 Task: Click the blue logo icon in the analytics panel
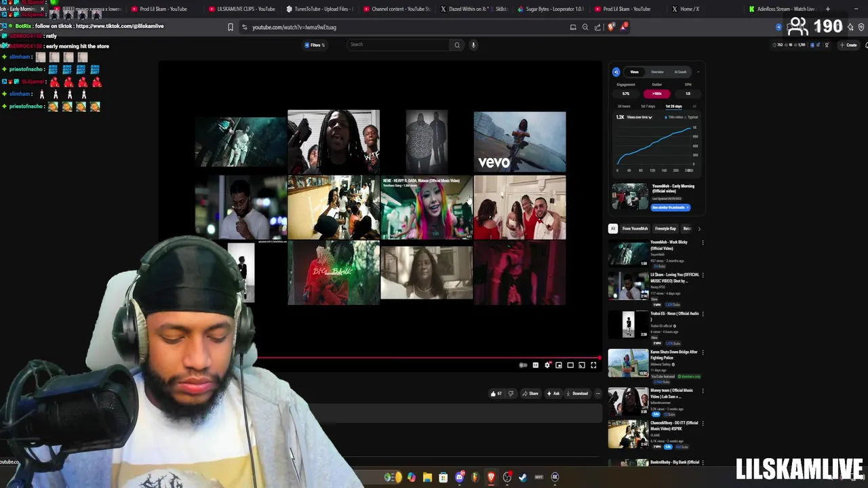pyautogui.click(x=616, y=72)
